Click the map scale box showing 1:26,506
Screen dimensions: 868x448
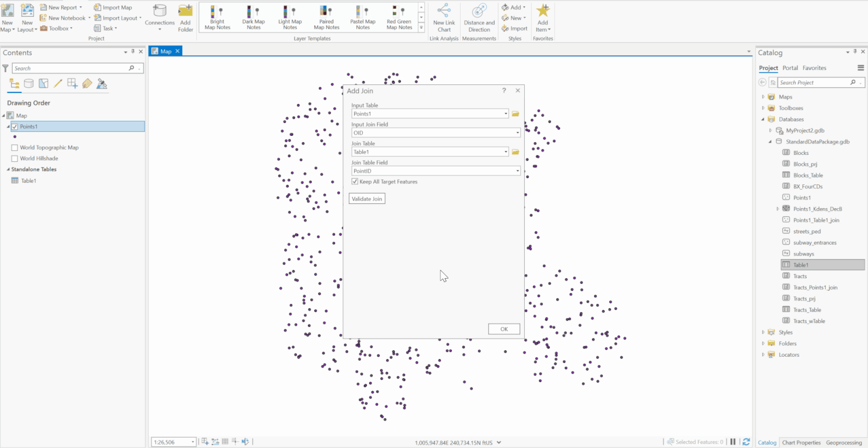(170, 441)
